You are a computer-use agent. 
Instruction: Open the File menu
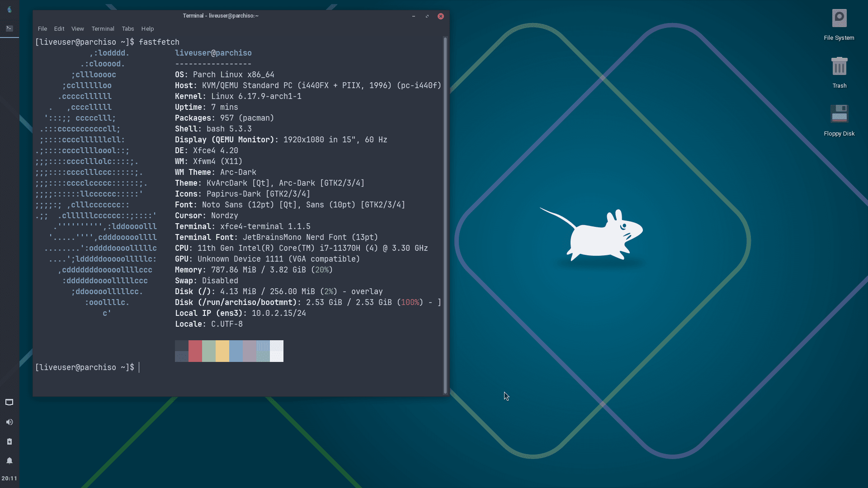click(42, 28)
